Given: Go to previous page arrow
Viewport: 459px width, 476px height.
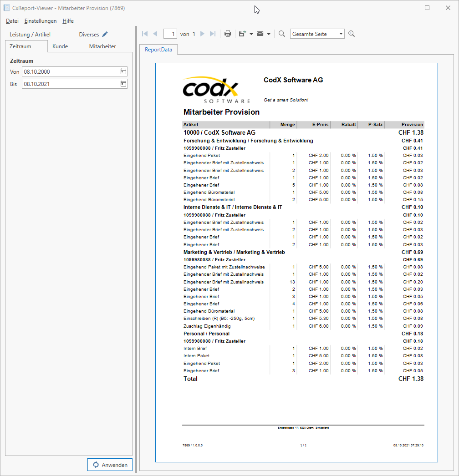Looking at the screenshot, I should tap(155, 34).
